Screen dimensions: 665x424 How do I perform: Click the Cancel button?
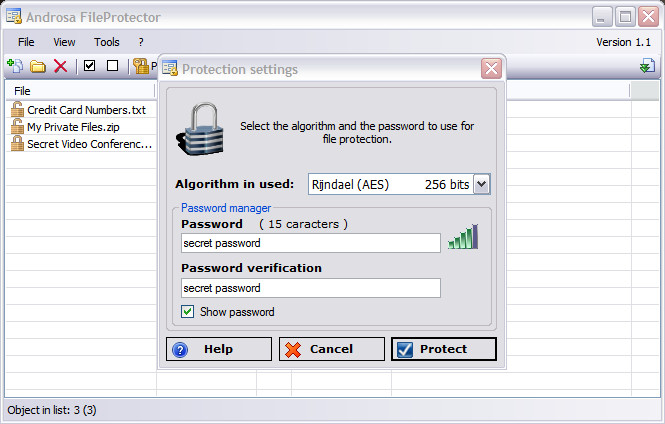[332, 349]
